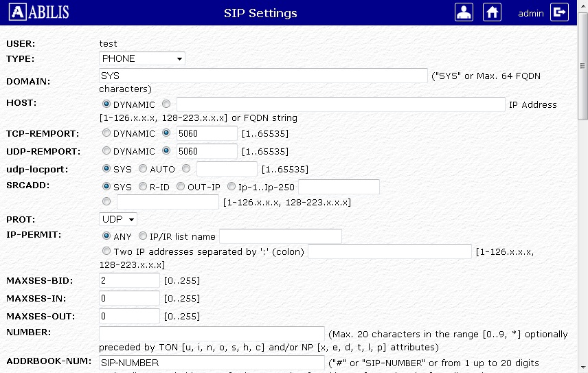The image size is (588, 373).
Task: Focus the NUMBER input field
Action: tap(212, 334)
